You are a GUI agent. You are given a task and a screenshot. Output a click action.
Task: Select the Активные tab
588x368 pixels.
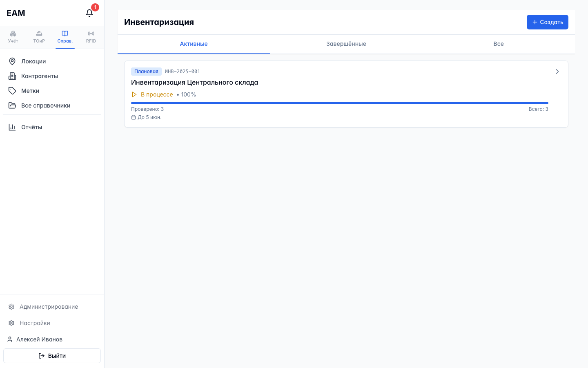(x=194, y=44)
